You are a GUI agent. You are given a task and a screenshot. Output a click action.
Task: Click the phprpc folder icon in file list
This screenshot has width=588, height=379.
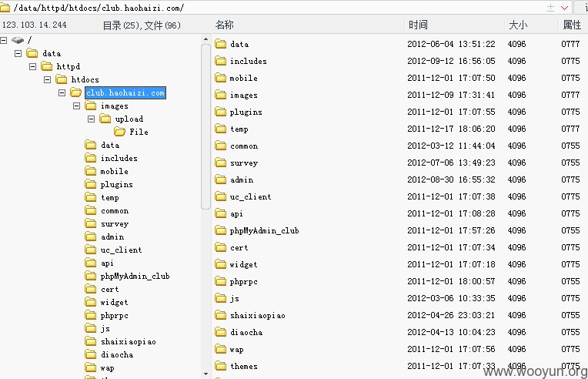click(220, 281)
